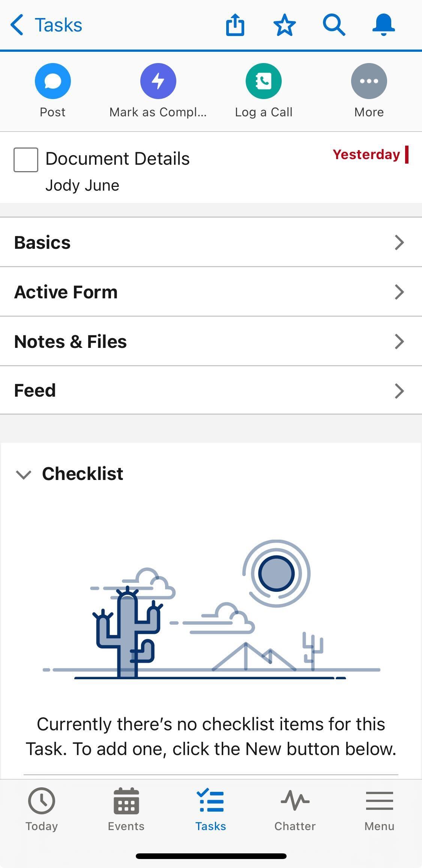Viewport: 422px width, 868px height.
Task: Open Jody June contact link
Action: coord(83,185)
